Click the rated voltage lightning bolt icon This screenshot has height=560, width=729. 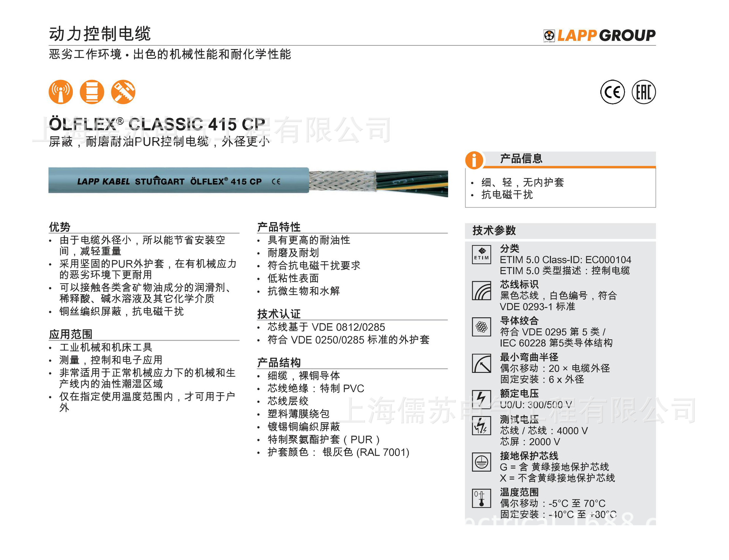(481, 399)
